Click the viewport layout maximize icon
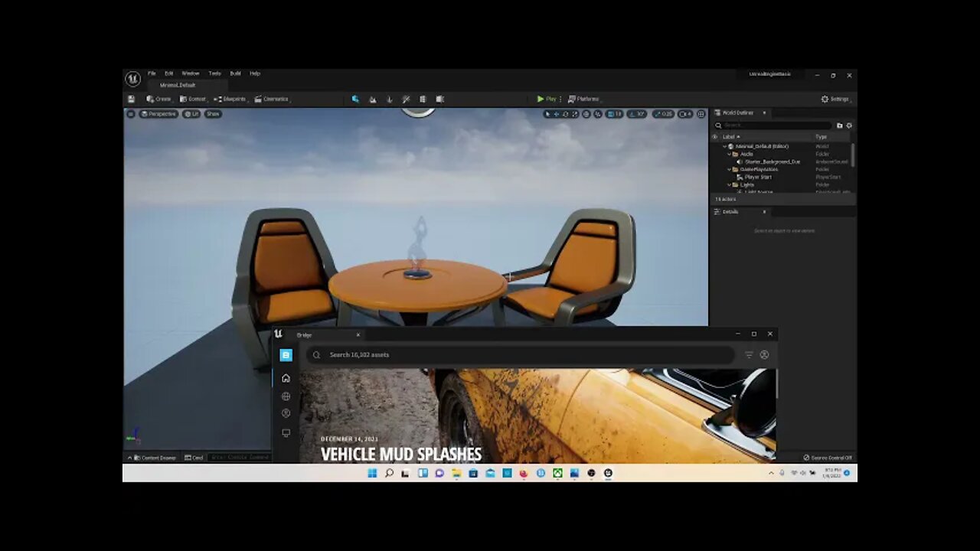The width and height of the screenshot is (980, 551). tap(701, 114)
